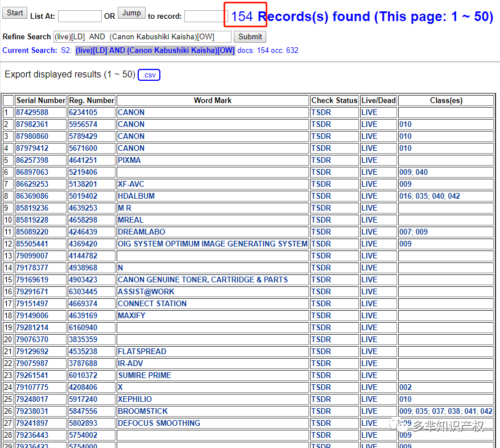Click the Check Status column header
500x448 pixels.
[x=334, y=101]
